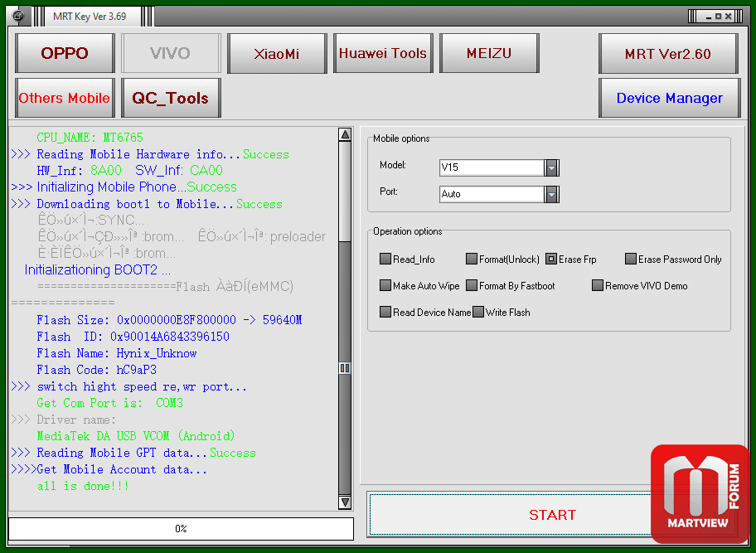The width and height of the screenshot is (756, 553).
Task: Click log scrollbar down arrow
Action: (x=345, y=502)
